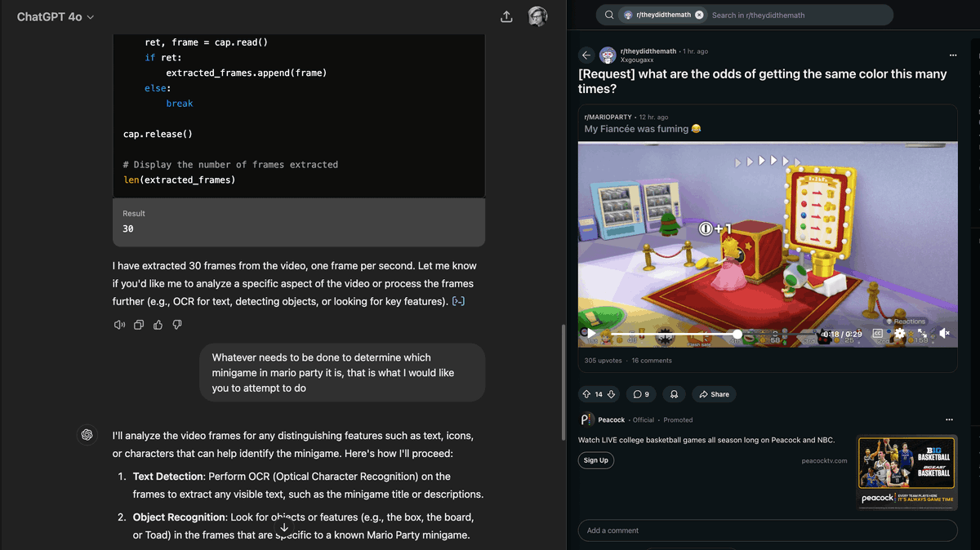980x550 pixels.
Task: Open 'My Fiancée was fuming' crosspost title
Action: click(643, 129)
